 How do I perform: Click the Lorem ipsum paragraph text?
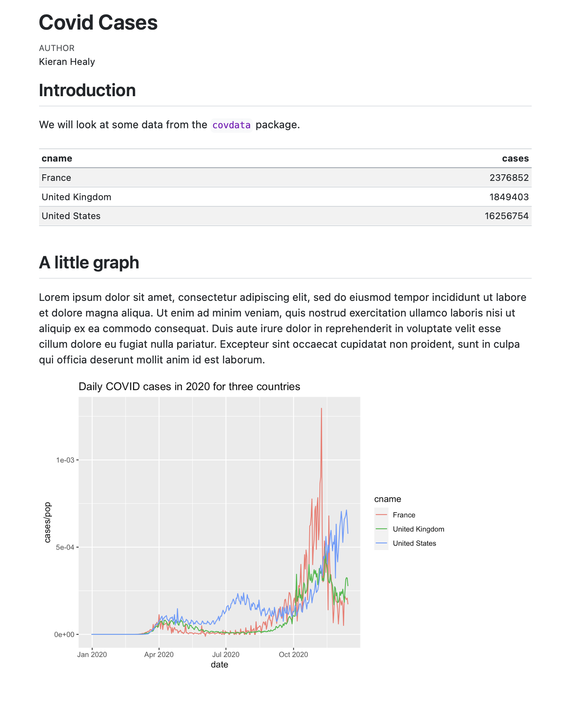283,328
